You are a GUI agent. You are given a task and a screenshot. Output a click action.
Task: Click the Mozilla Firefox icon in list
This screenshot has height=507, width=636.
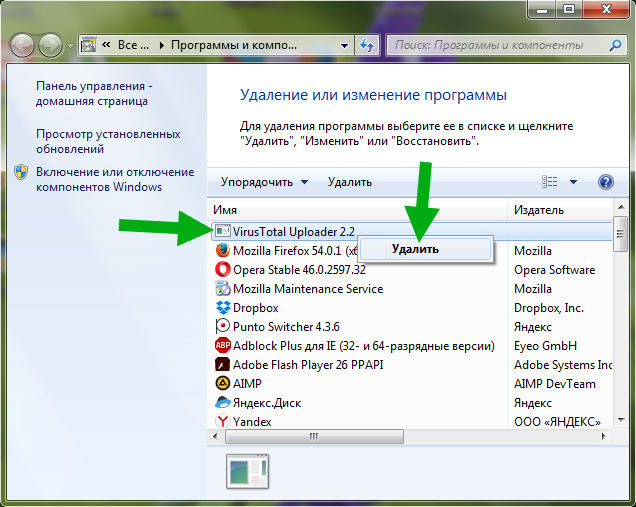click(x=222, y=250)
